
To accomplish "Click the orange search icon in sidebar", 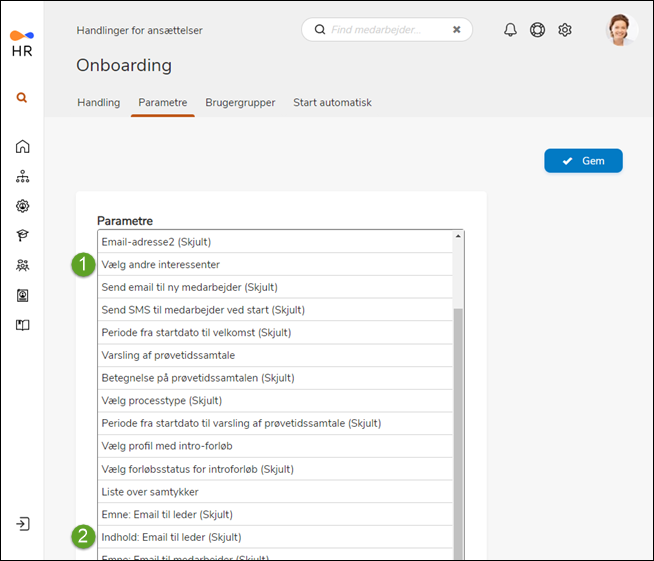I will [22, 98].
